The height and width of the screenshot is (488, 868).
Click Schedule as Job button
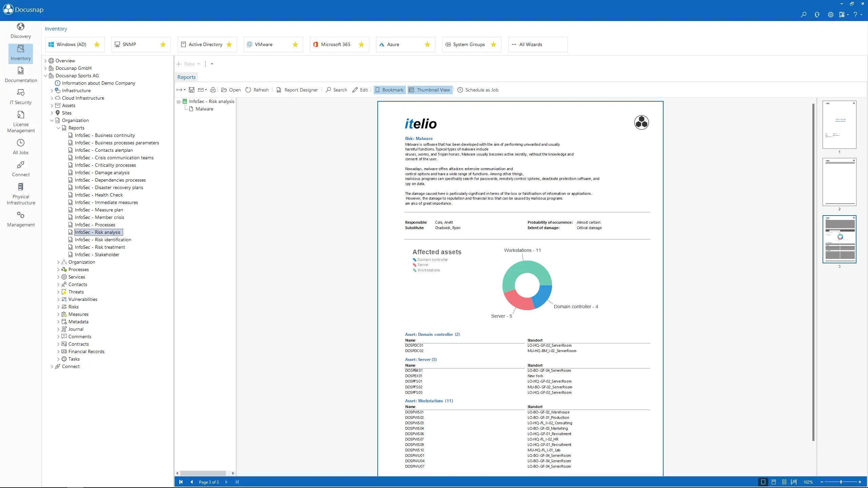pos(478,90)
